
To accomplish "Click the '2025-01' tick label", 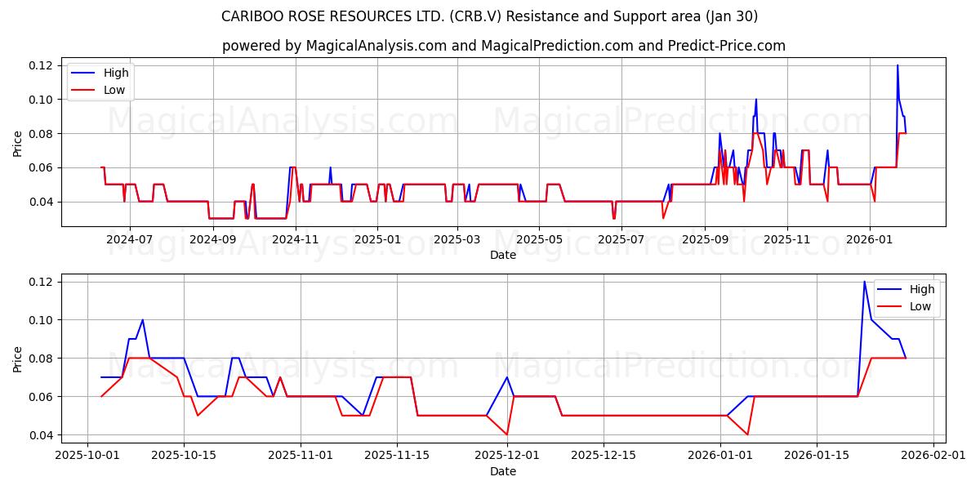I will 376,240.
